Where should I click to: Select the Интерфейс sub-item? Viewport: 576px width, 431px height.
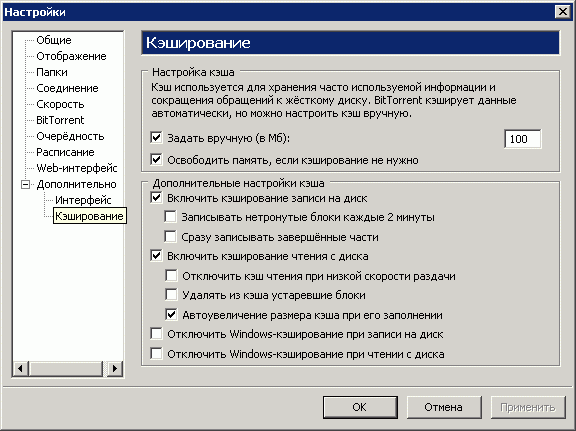[83, 200]
